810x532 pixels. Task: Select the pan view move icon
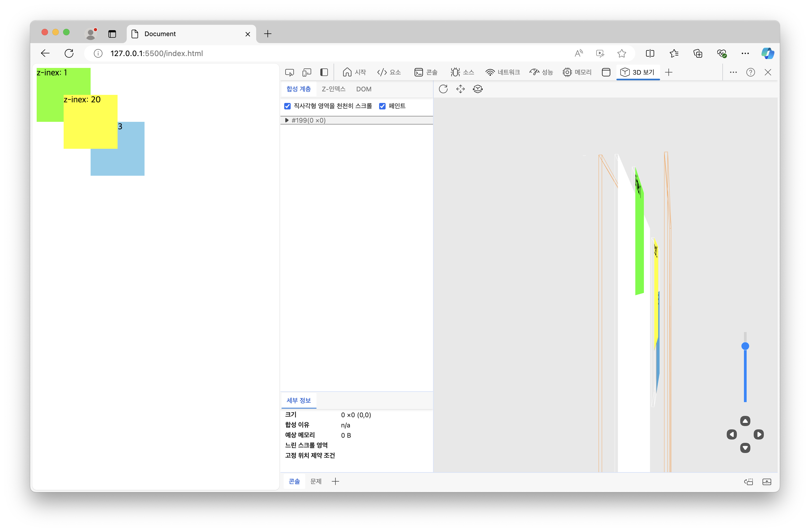(461, 89)
